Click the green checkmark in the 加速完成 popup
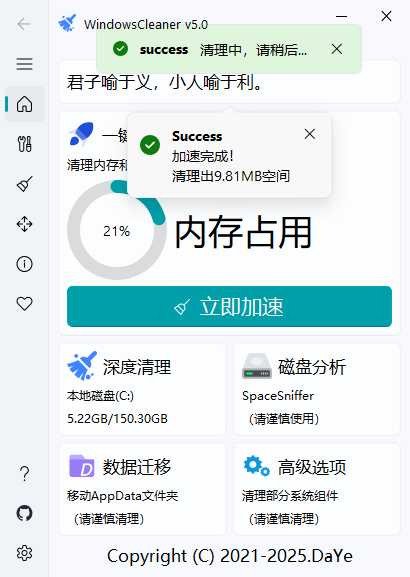410x577 pixels. click(150, 145)
